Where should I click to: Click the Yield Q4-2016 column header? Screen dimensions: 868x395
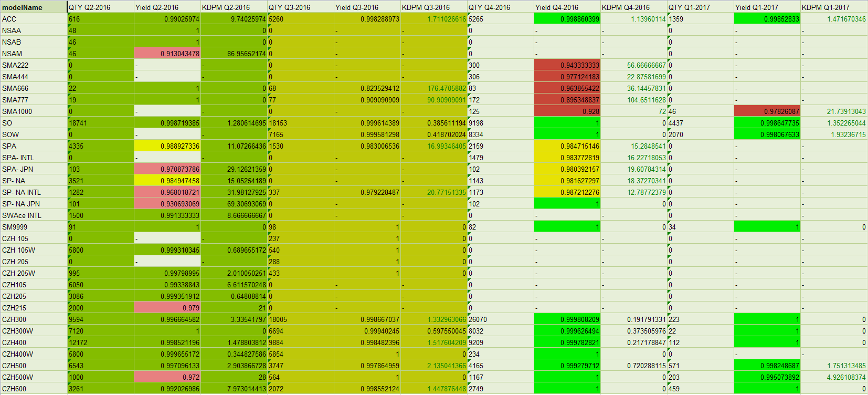click(567, 7)
